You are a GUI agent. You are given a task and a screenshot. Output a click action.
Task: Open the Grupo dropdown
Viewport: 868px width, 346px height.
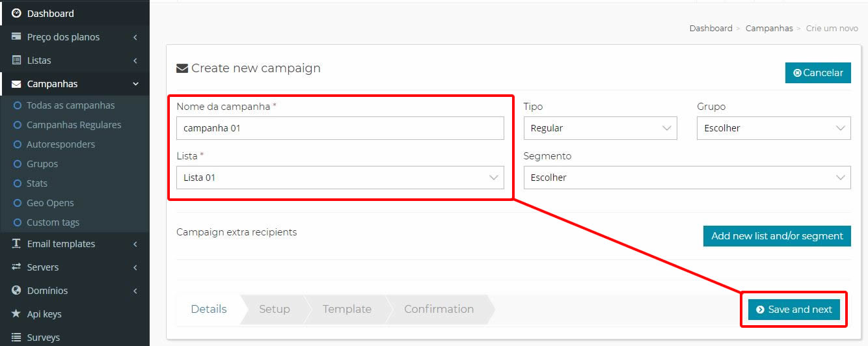pyautogui.click(x=774, y=128)
